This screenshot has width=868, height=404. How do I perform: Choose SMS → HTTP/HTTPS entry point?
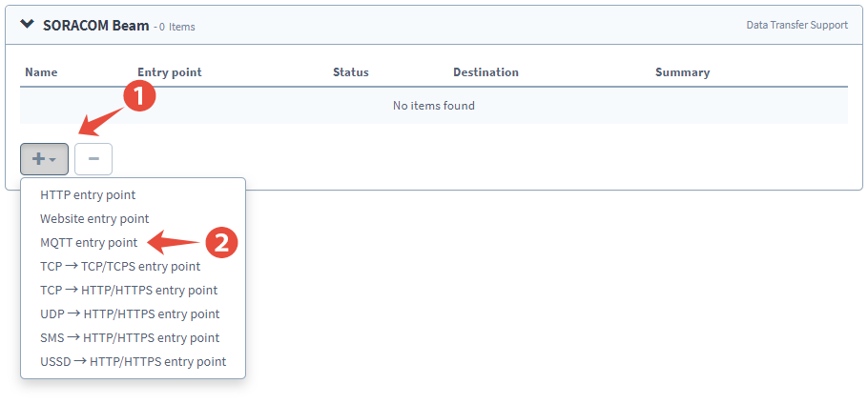[130, 337]
